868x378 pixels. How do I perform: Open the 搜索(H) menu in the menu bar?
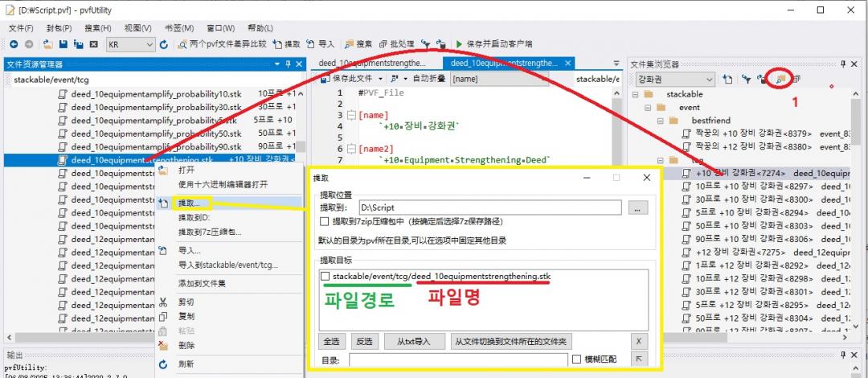pos(97,28)
